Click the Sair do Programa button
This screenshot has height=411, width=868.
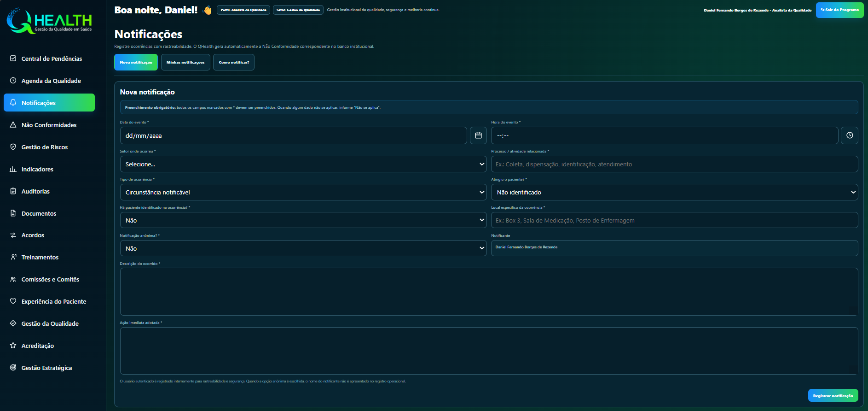[839, 10]
